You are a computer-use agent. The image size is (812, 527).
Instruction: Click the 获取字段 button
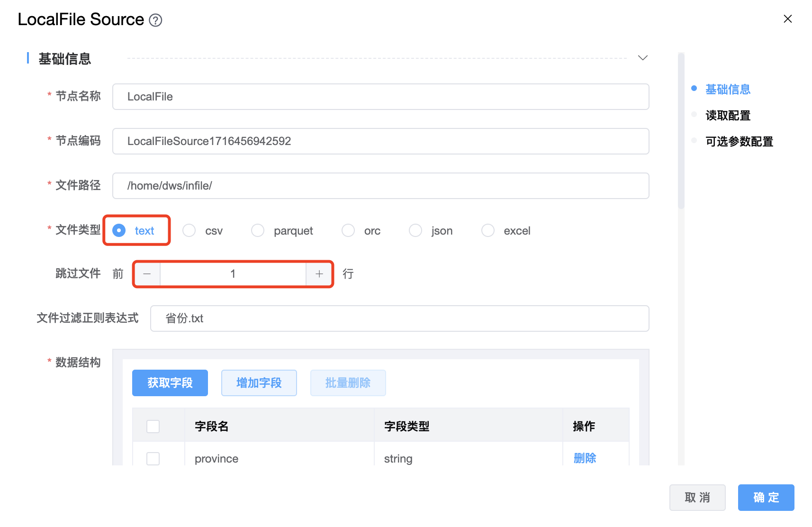point(170,383)
